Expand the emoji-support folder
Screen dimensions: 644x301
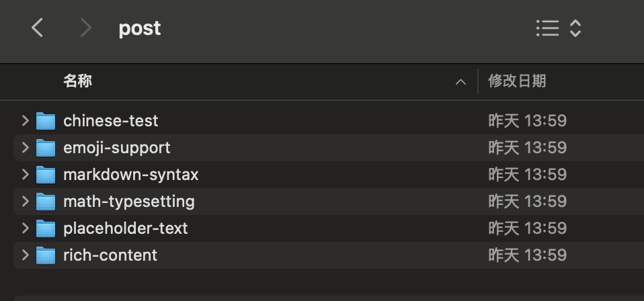tap(25, 148)
